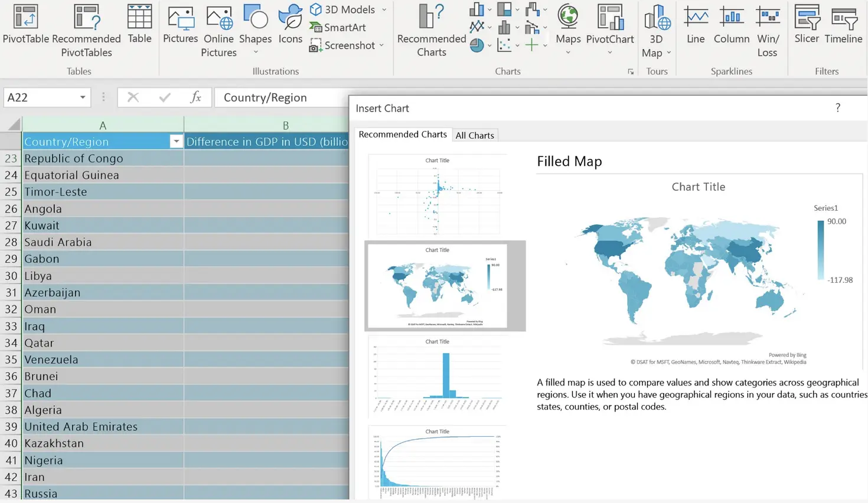This screenshot has height=503, width=868.
Task: Select row 30 header
Action: (11, 276)
